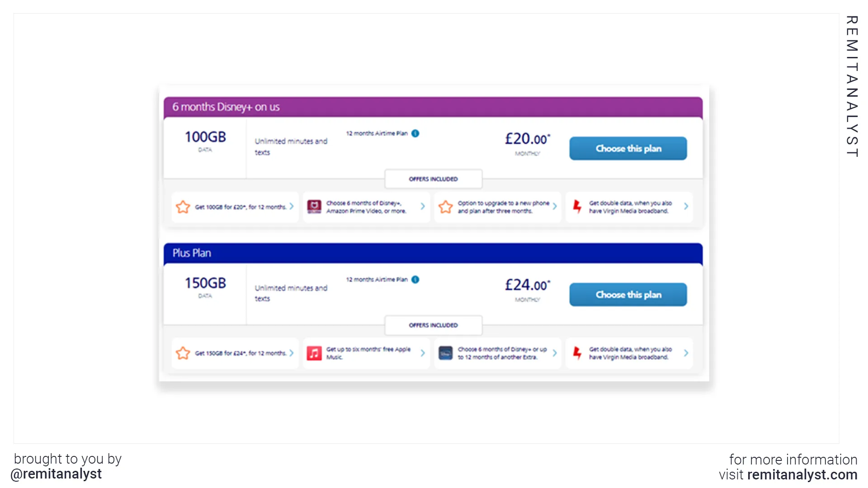Viewport: 868px width, 488px height.
Task: Click the star icon for 150GB for £24 offer
Action: 183,353
